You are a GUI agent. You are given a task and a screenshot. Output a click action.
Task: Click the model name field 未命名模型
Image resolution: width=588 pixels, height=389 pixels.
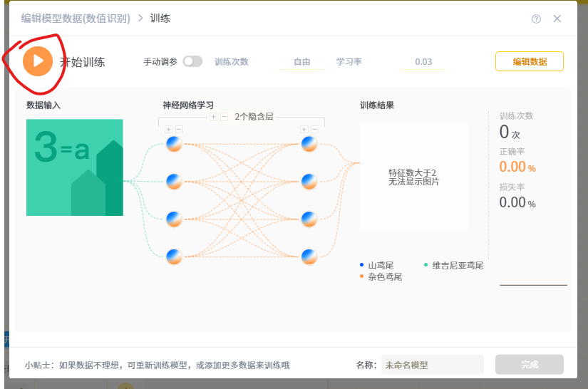[x=433, y=365]
